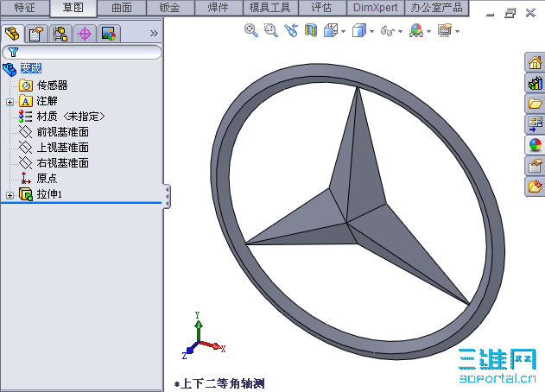
Task: Open the File Explorer folder icon
Action: coord(535,104)
